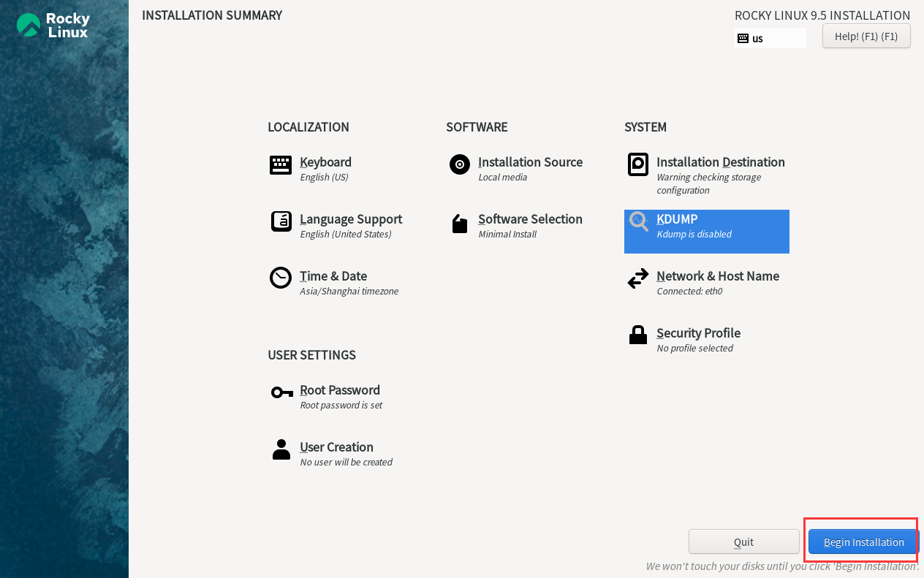
Task: Click the LOCALIZATION section heading
Action: [308, 127]
